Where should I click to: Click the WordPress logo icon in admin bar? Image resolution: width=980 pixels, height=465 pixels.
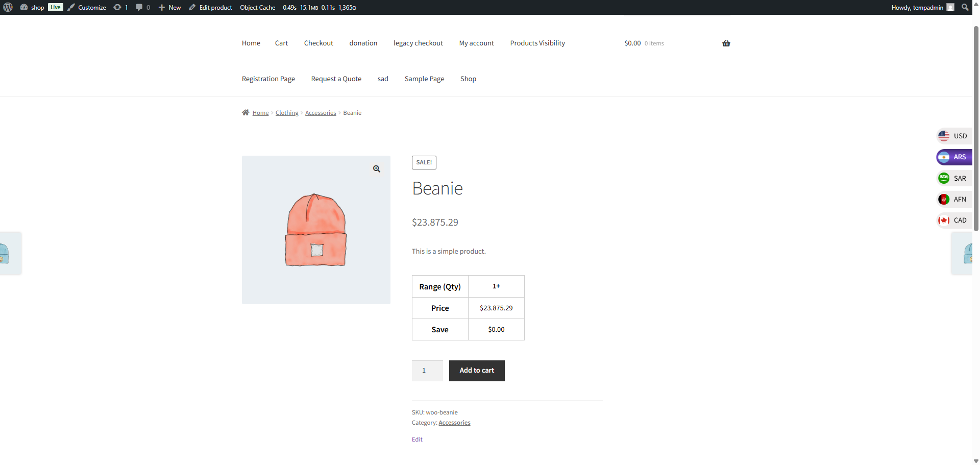coord(8,7)
